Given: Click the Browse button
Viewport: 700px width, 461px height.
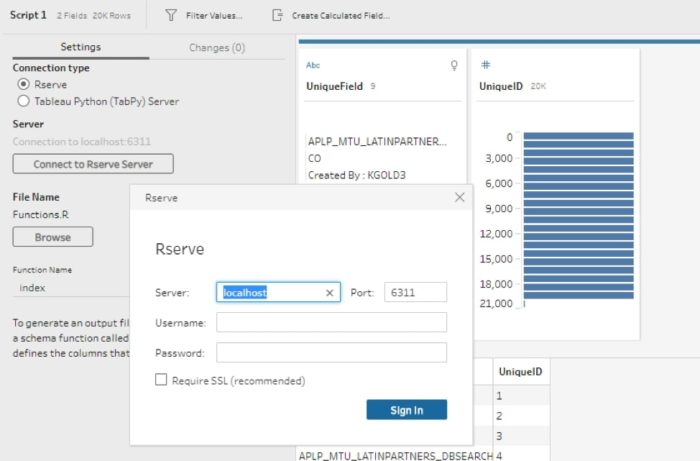Looking at the screenshot, I should point(53,237).
